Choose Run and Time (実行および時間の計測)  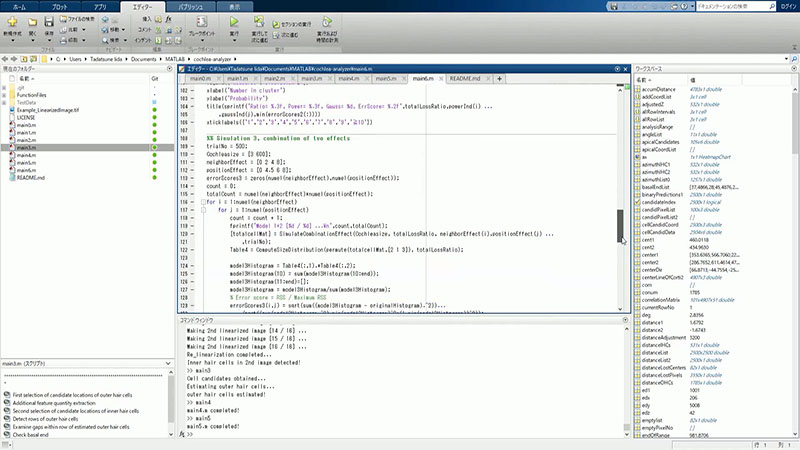pos(327,28)
